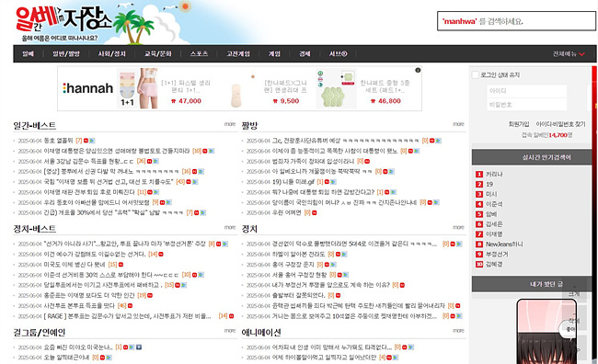Open the ₩47,000 product in the ad

coord(165,89)
